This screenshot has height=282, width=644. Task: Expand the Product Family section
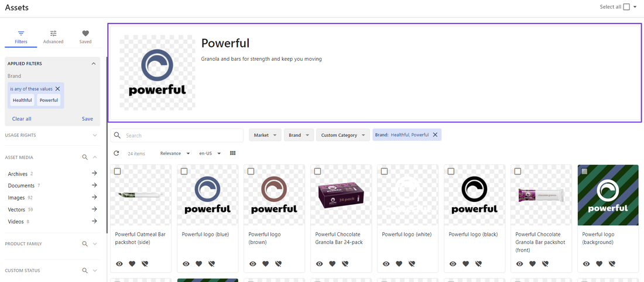(x=95, y=244)
